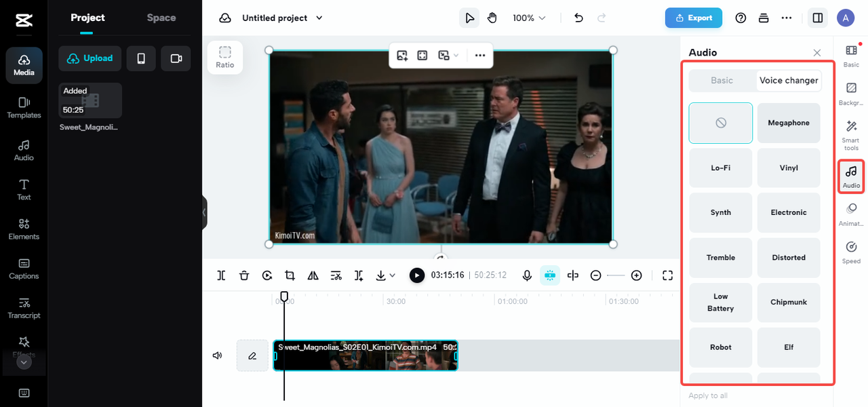Viewport: 868px width, 407px height.
Task: Open the 100% zoom level dropdown
Action: click(x=529, y=18)
